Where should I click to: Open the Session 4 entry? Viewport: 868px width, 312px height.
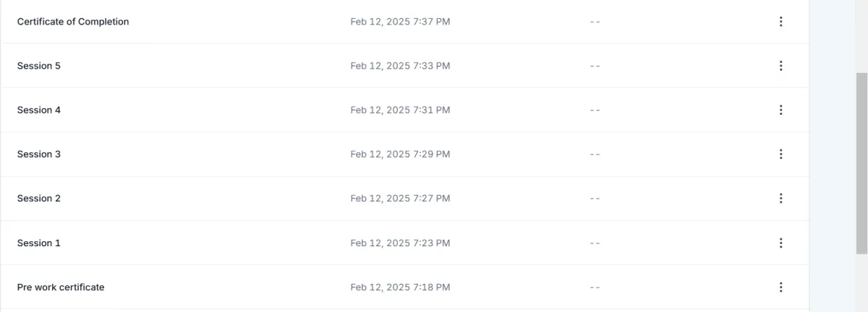[39, 110]
